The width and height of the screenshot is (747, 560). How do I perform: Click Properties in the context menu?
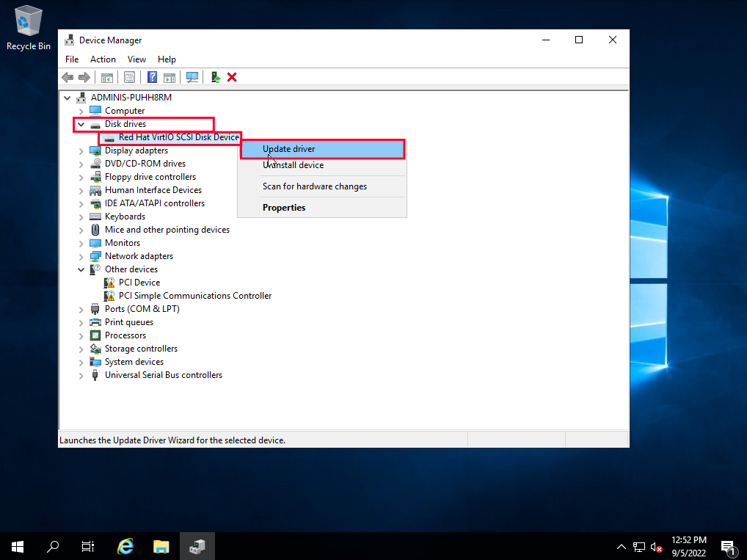click(284, 207)
